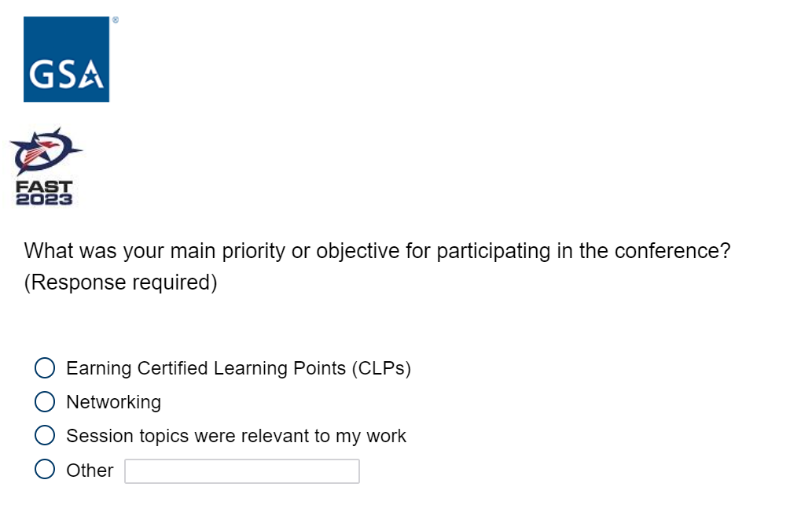Click the registered trademark symbol beside GSA logo
This screenshot has width=812, height=513.
[x=116, y=20]
